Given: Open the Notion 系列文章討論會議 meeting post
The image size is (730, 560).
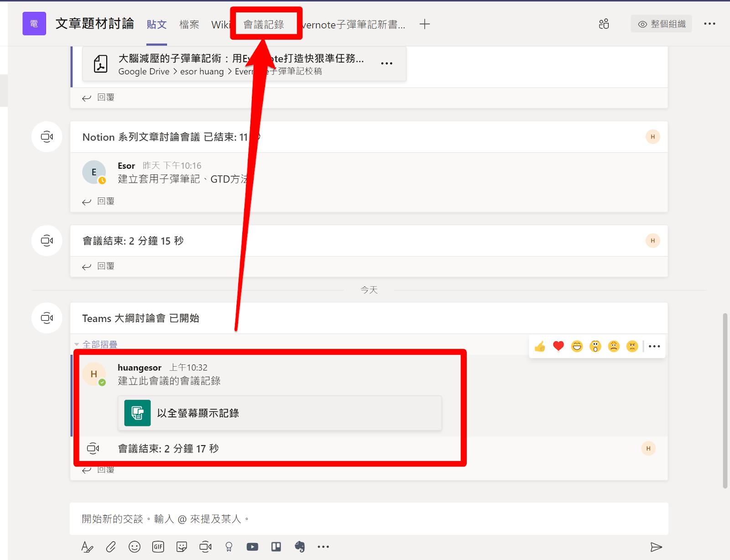Looking at the screenshot, I should point(369,137).
